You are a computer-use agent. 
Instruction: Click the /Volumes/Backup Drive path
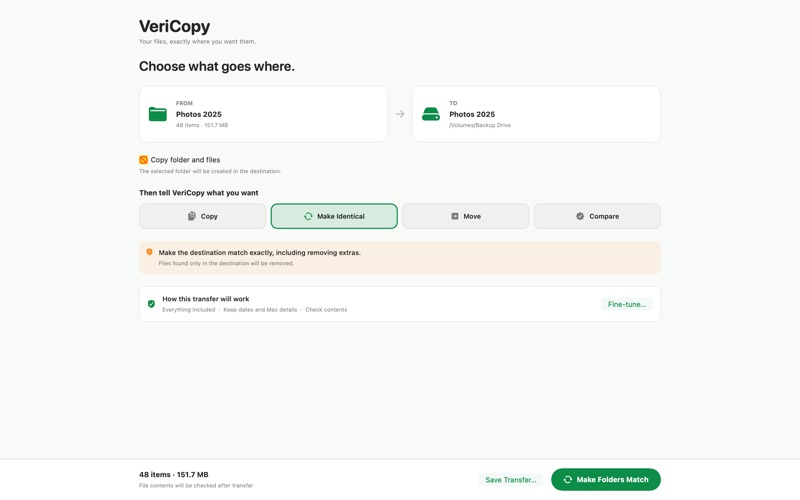(480, 125)
